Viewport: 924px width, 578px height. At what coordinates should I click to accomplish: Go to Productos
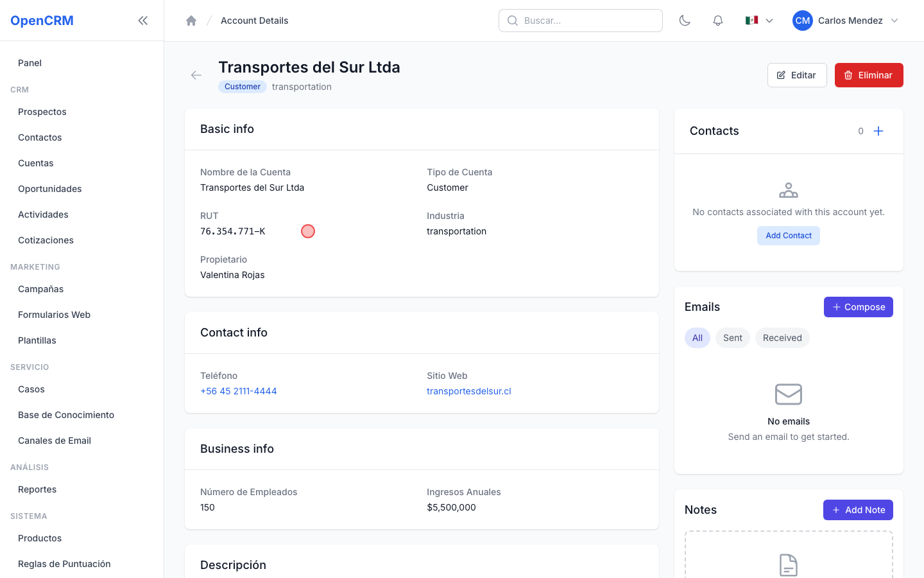click(x=82, y=538)
